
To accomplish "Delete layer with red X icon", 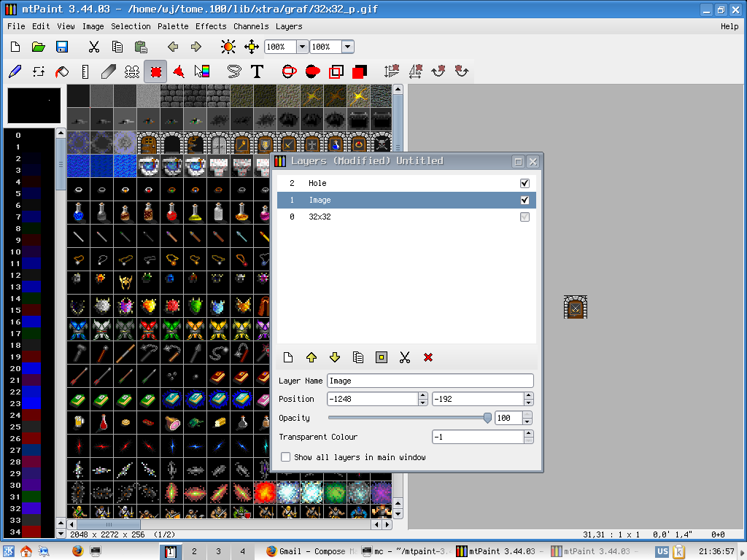I will [x=428, y=357].
